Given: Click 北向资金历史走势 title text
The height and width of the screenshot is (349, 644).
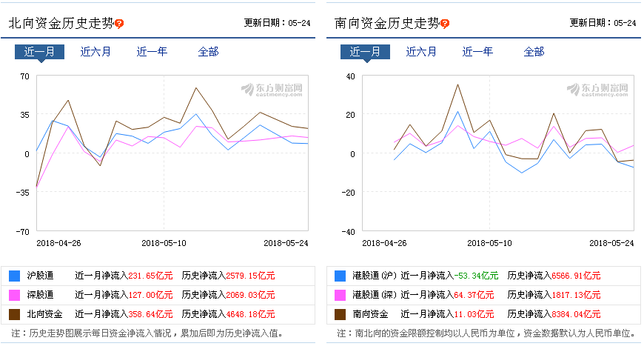Looking at the screenshot, I should point(61,24).
